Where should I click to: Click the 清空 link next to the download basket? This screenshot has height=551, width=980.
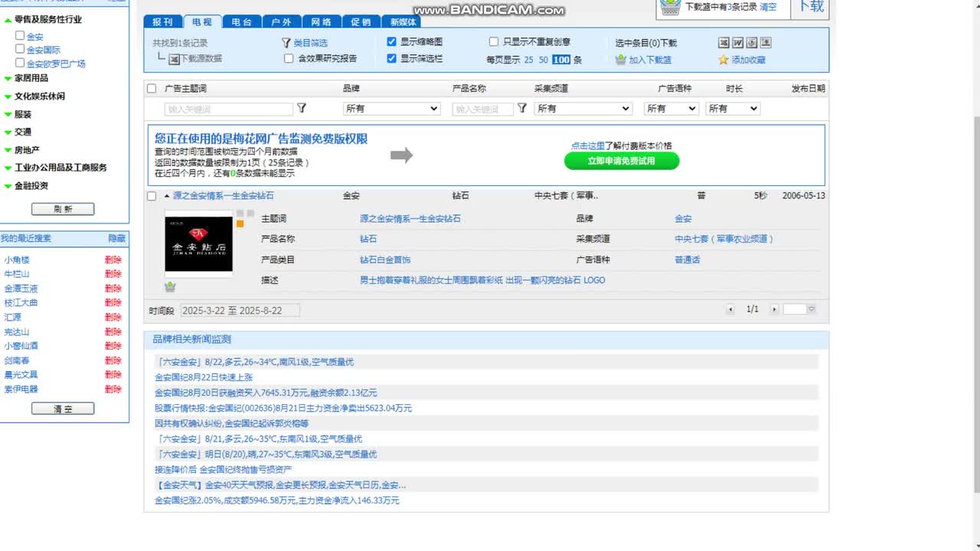click(x=768, y=7)
